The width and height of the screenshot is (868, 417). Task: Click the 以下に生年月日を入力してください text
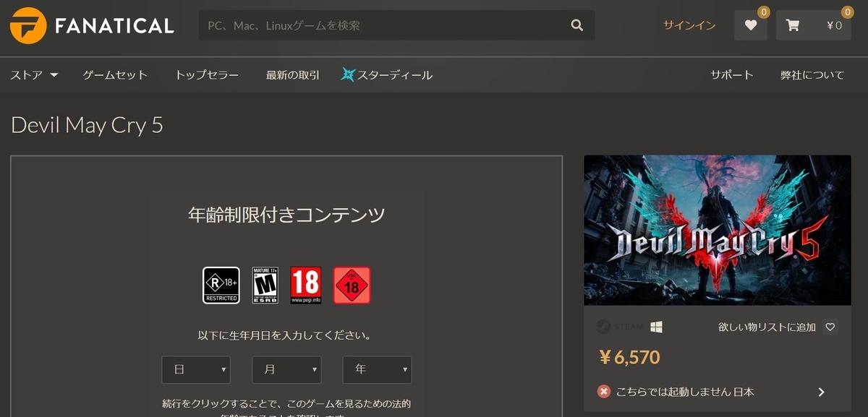click(x=286, y=335)
